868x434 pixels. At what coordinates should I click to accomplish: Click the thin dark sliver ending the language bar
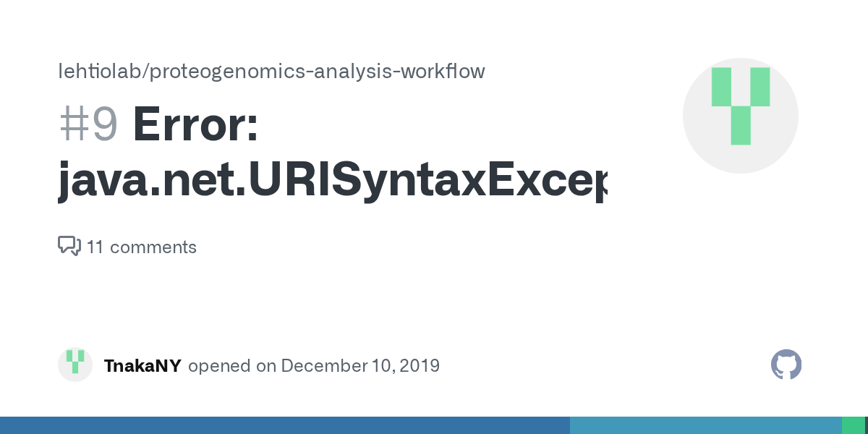point(866,425)
